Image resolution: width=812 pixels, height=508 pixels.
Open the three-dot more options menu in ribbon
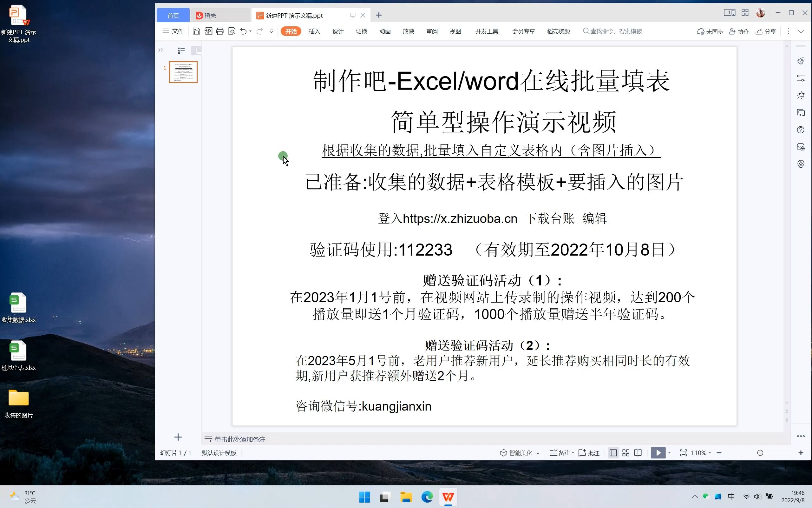click(789, 31)
